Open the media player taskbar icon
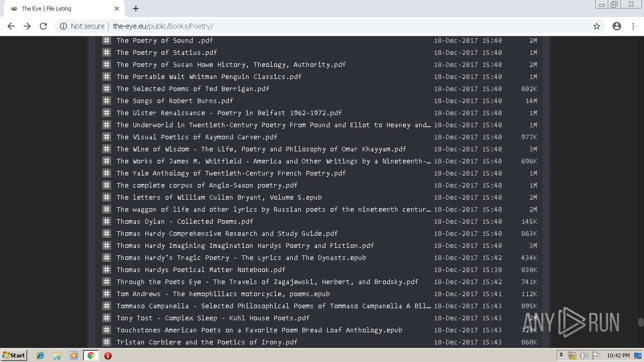644x362 pixels. [74, 355]
